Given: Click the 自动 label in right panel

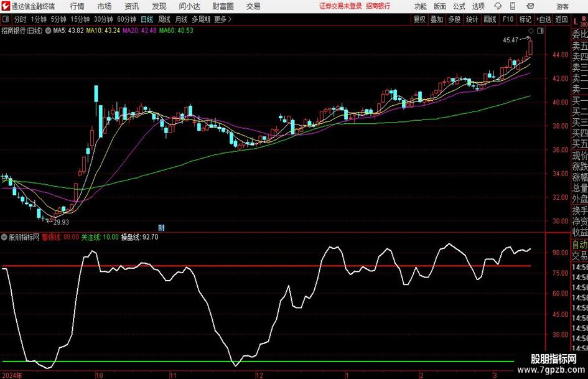Looking at the screenshot, I should [x=579, y=245].
